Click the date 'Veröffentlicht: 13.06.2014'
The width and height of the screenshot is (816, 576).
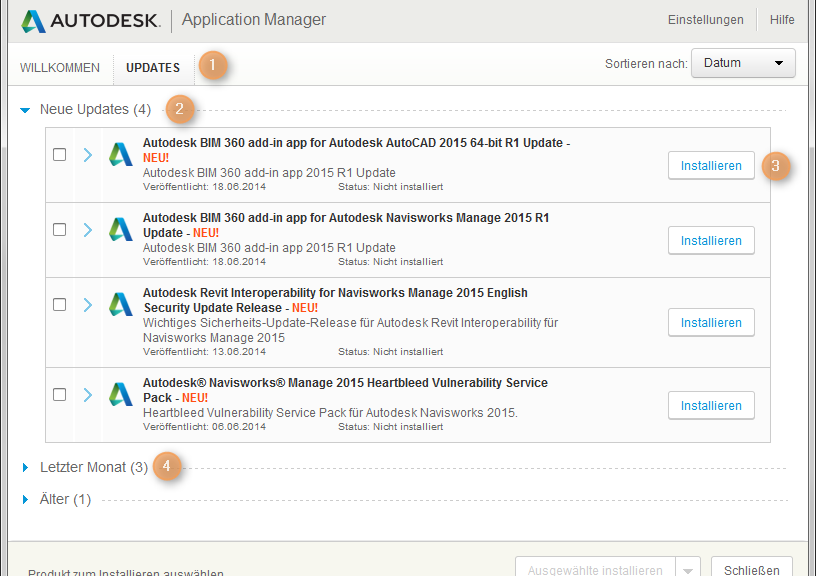205,352
